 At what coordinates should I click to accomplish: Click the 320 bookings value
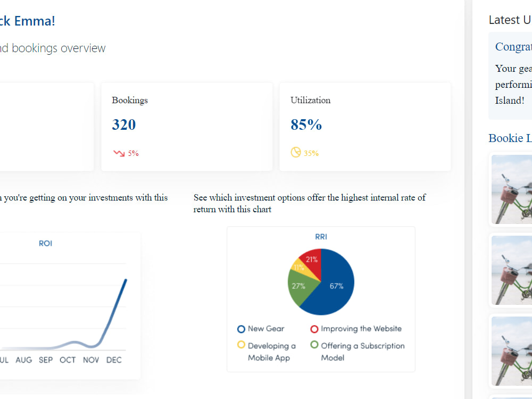pyautogui.click(x=124, y=124)
